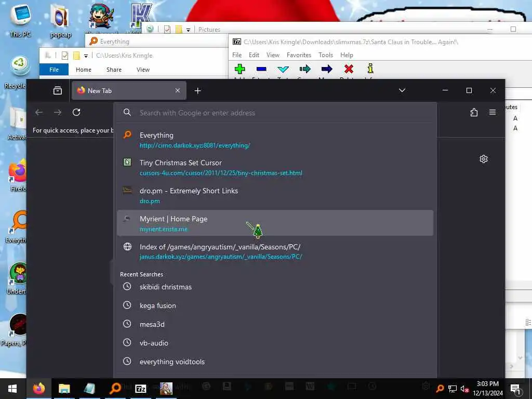Click Firefox address search field
This screenshot has height=399, width=532.
click(275, 113)
